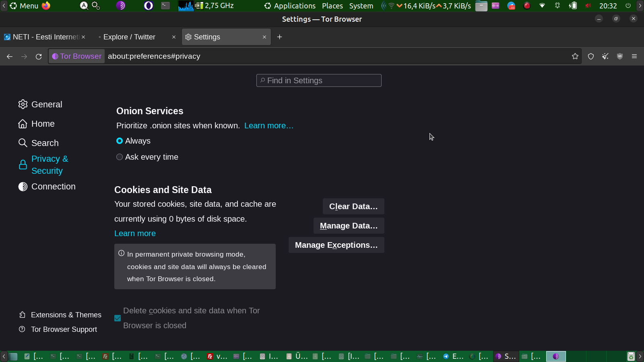Expand the top panel's right edge arrow

point(640,6)
